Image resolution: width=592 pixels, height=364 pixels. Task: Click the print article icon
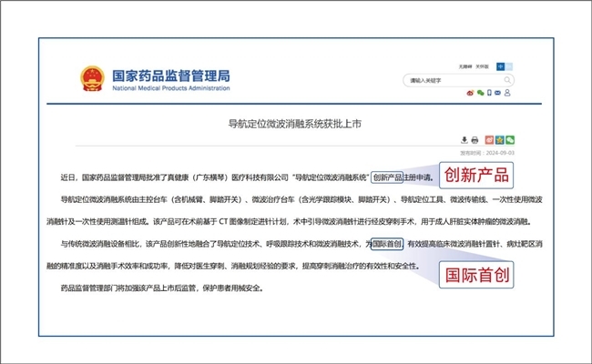tap(475, 140)
